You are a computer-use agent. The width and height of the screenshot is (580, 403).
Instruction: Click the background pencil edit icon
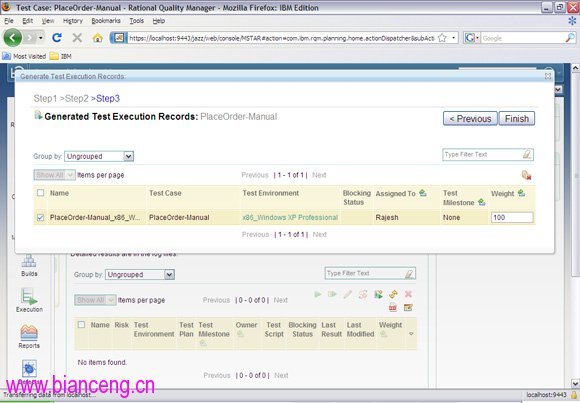point(347,294)
